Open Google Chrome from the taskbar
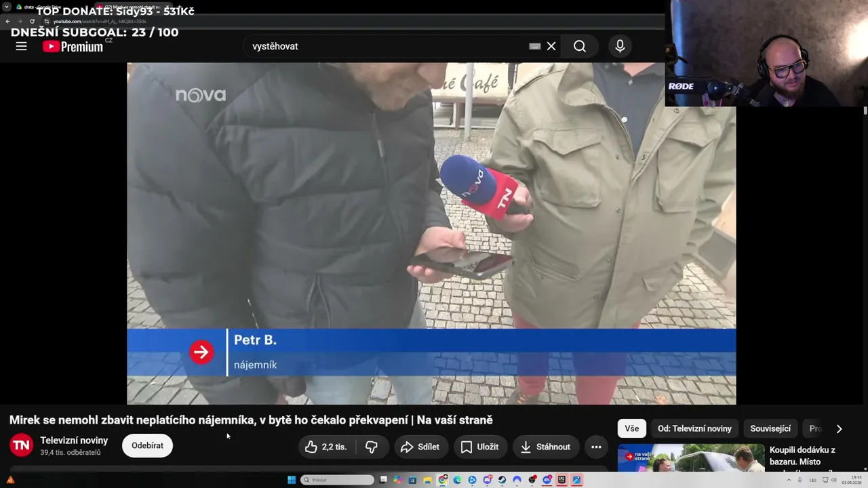This screenshot has width=868, height=488. point(443,480)
